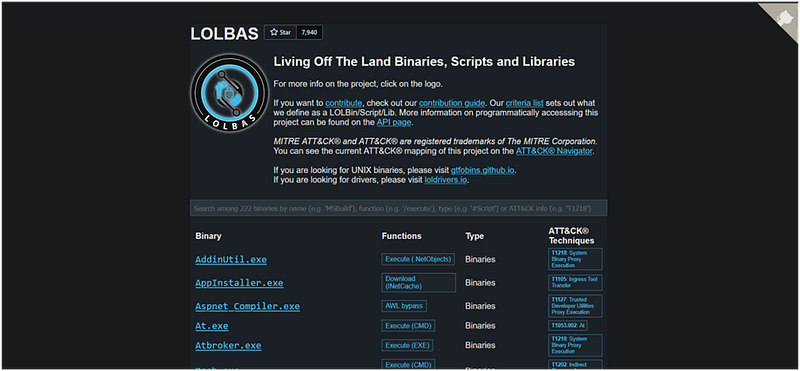Click the T1218 tag for Atbroker.exe
800x371 pixels.
[575, 345]
